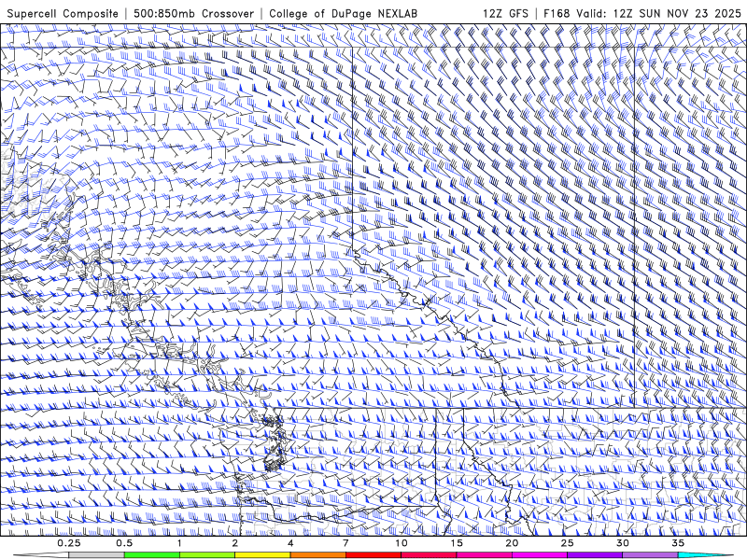The width and height of the screenshot is (747, 560).
Task: Click the "Supercell Composite" title text
Action: point(63,13)
